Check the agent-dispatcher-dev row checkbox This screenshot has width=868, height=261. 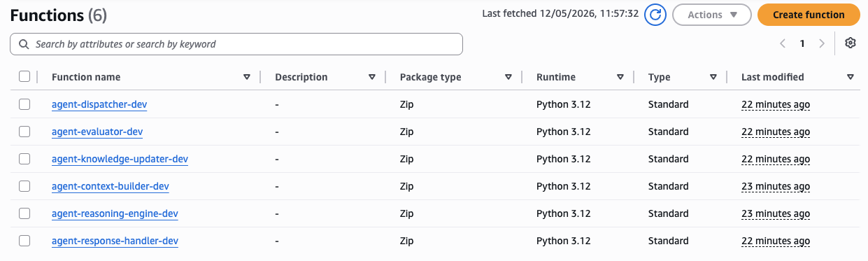pos(24,104)
